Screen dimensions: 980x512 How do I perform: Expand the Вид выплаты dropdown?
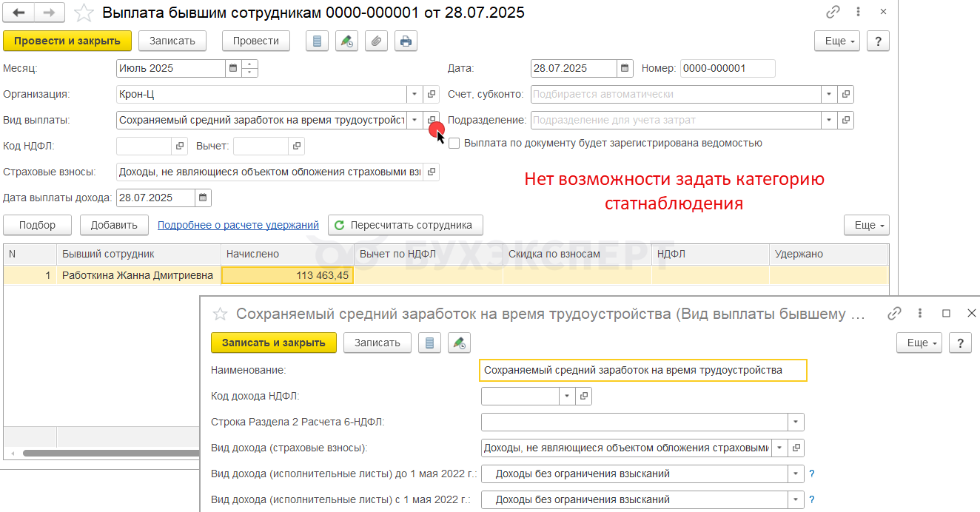point(415,120)
